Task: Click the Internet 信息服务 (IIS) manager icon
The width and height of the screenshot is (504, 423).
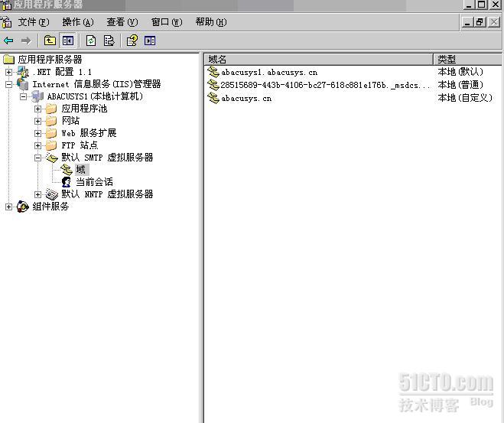Action: coord(23,84)
